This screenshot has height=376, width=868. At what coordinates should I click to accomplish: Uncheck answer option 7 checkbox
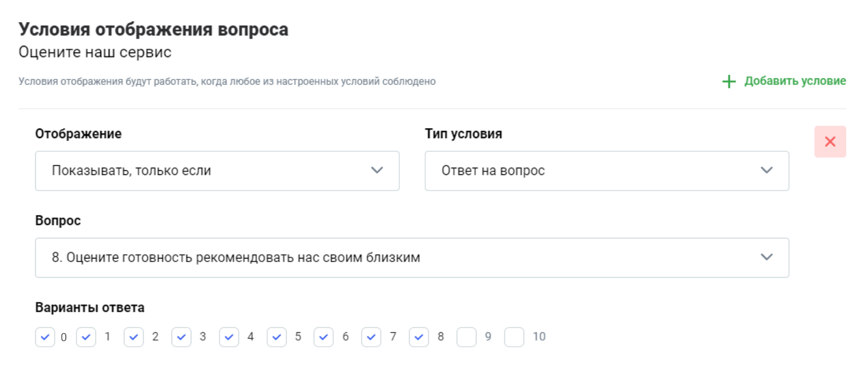[x=371, y=337]
